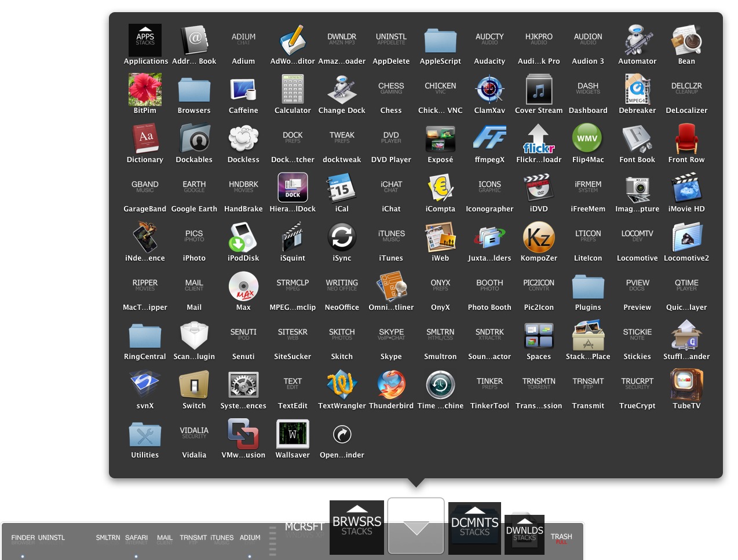The image size is (738, 560).
Task: Open the Address Book app icon
Action: coord(194,40)
